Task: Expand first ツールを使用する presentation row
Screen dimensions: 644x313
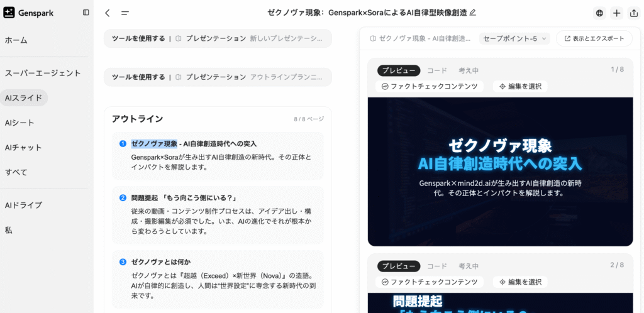Action: click(218, 38)
